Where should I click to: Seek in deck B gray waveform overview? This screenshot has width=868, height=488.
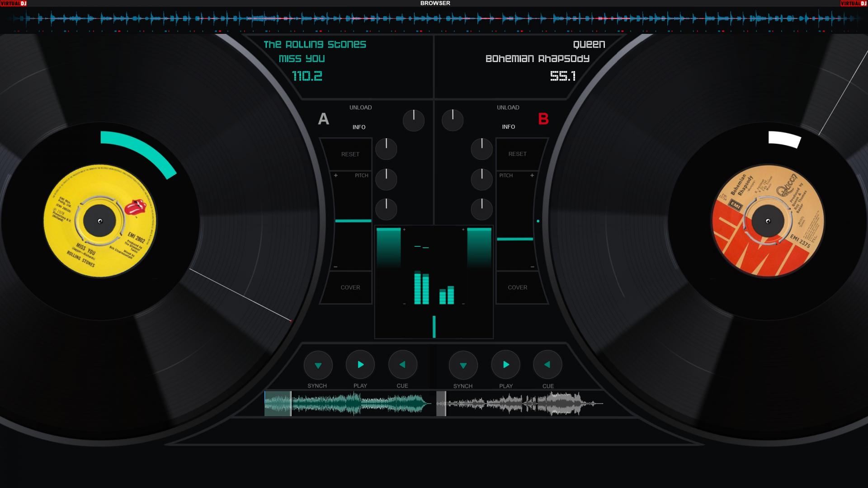click(x=520, y=404)
